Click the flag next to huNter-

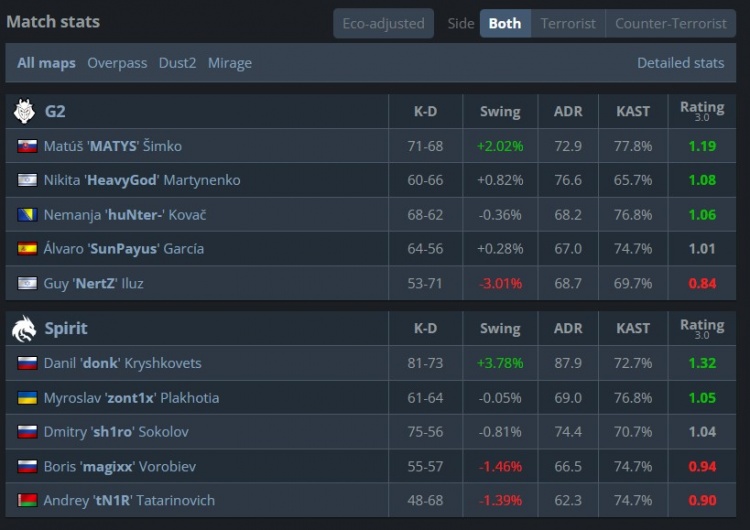[x=27, y=215]
